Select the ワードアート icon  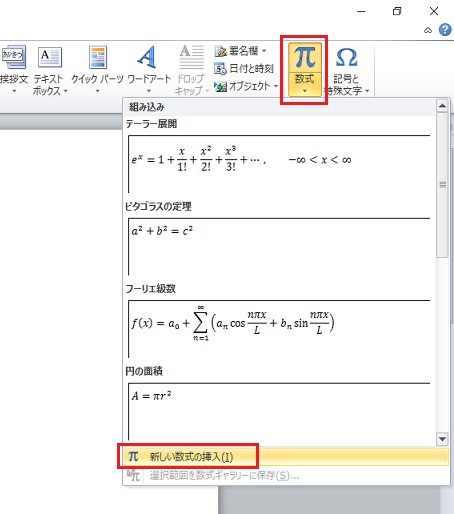(x=147, y=57)
